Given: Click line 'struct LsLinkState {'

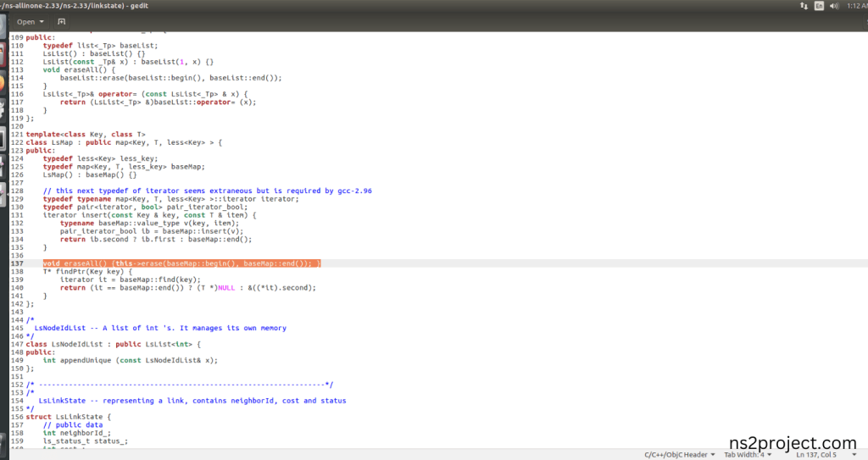Looking at the screenshot, I should pyautogui.click(x=68, y=416).
